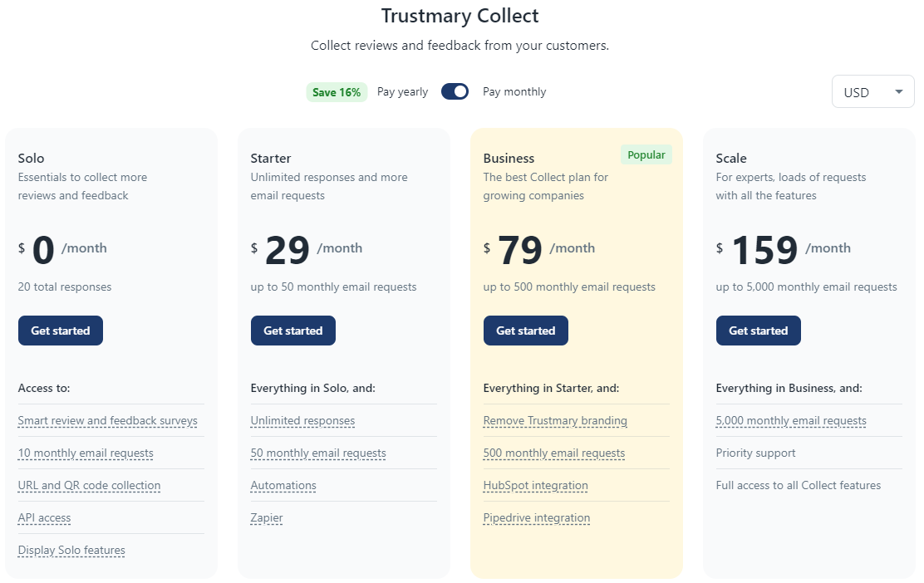Click the Save 16% badge
924x583 pixels.
pyautogui.click(x=337, y=92)
